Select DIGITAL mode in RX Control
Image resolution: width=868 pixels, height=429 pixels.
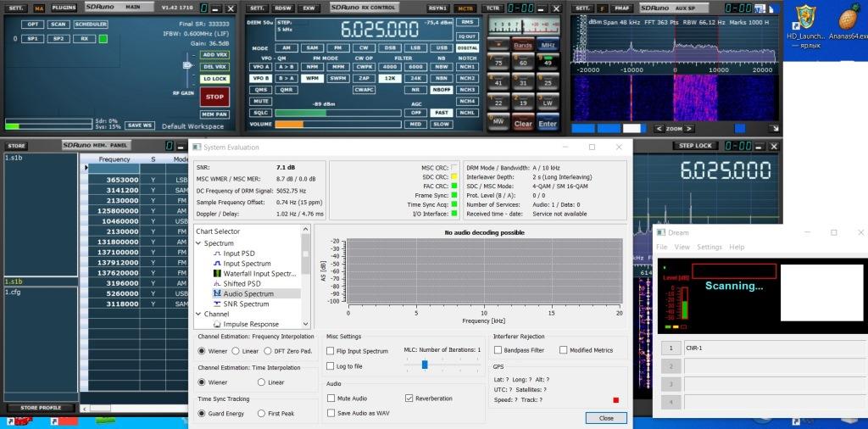tap(468, 48)
